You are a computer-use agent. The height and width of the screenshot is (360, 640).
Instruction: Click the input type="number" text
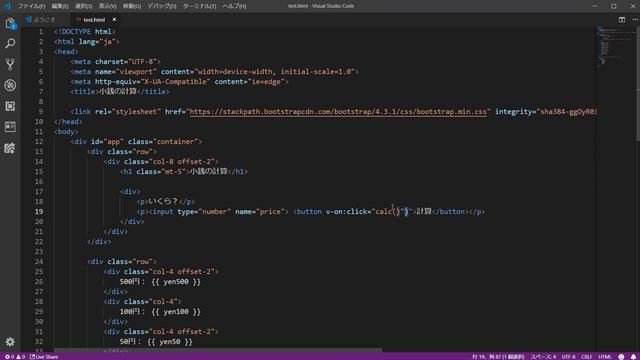[192, 211]
